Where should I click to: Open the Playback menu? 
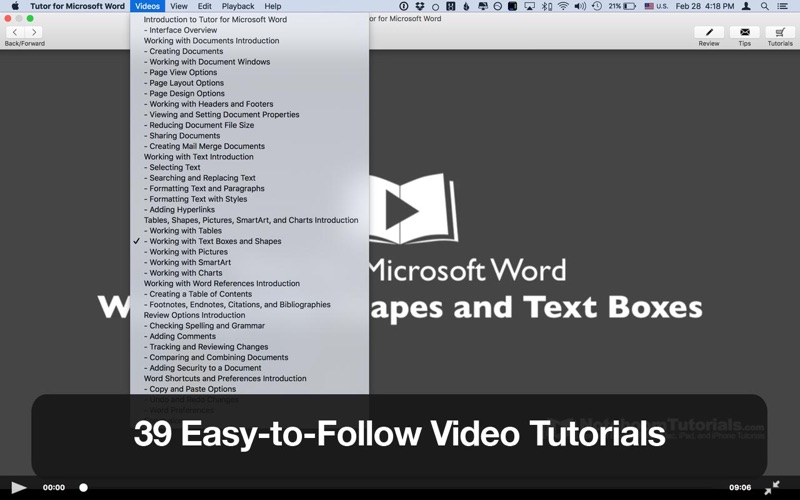coord(238,6)
